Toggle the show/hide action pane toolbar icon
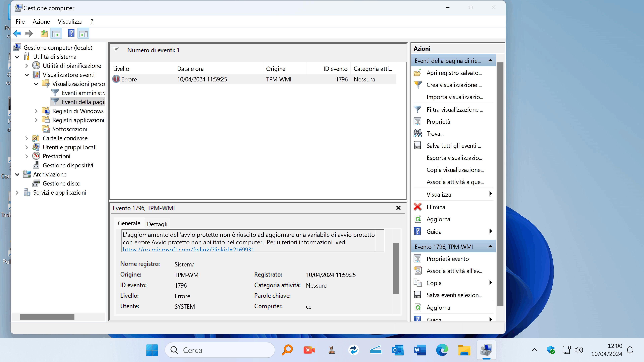The height and width of the screenshot is (362, 644). tap(84, 33)
